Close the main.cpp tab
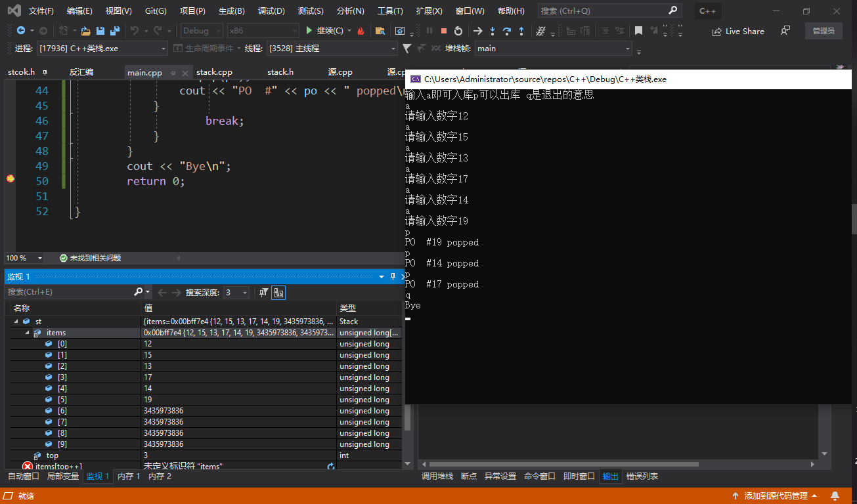This screenshot has width=857, height=504. 185,73
